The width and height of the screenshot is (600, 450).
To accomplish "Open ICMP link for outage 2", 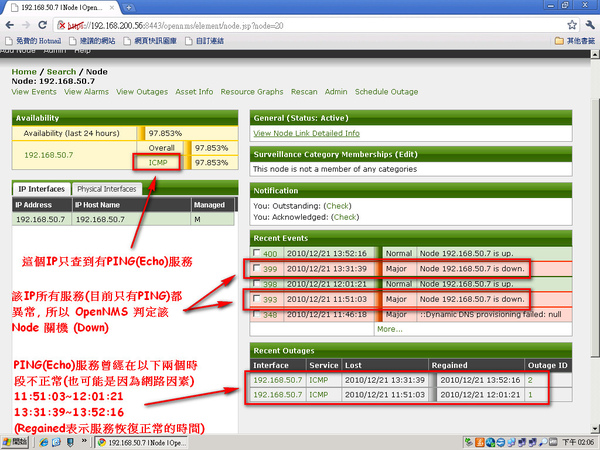I will pos(318,380).
